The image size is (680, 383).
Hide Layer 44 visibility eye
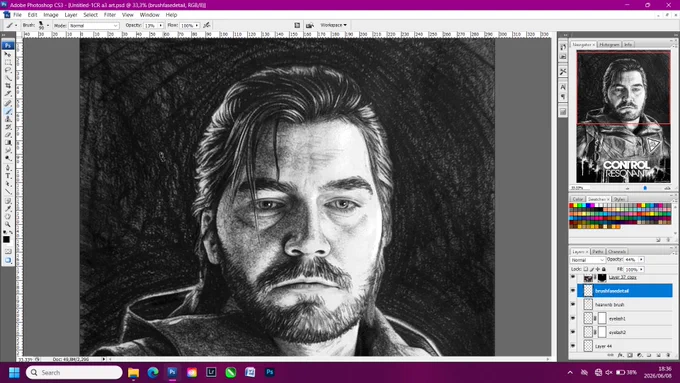click(x=573, y=346)
